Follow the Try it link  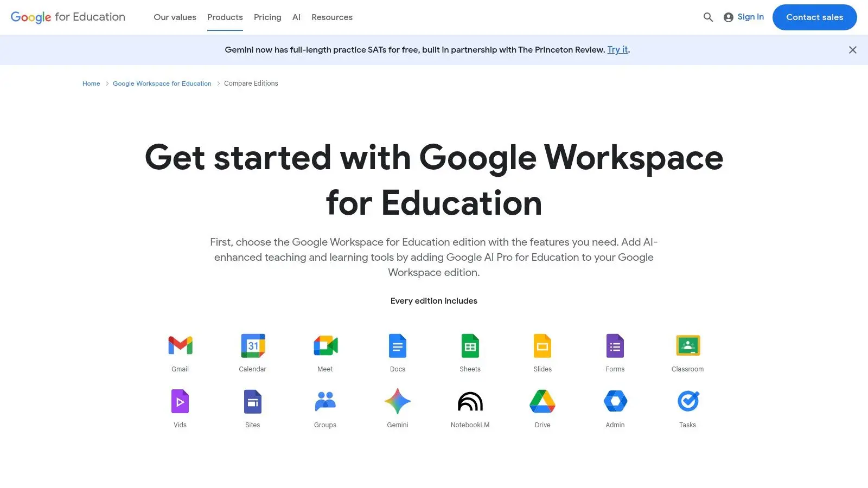click(617, 49)
